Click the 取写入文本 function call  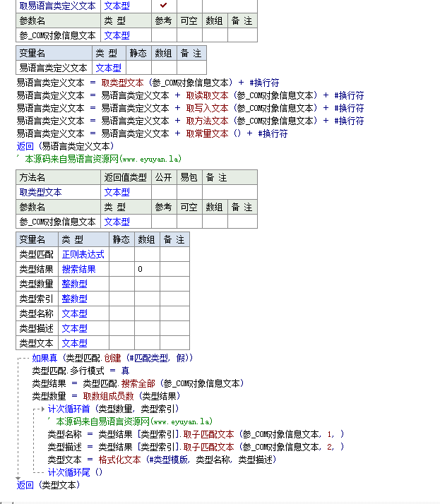pos(207,108)
